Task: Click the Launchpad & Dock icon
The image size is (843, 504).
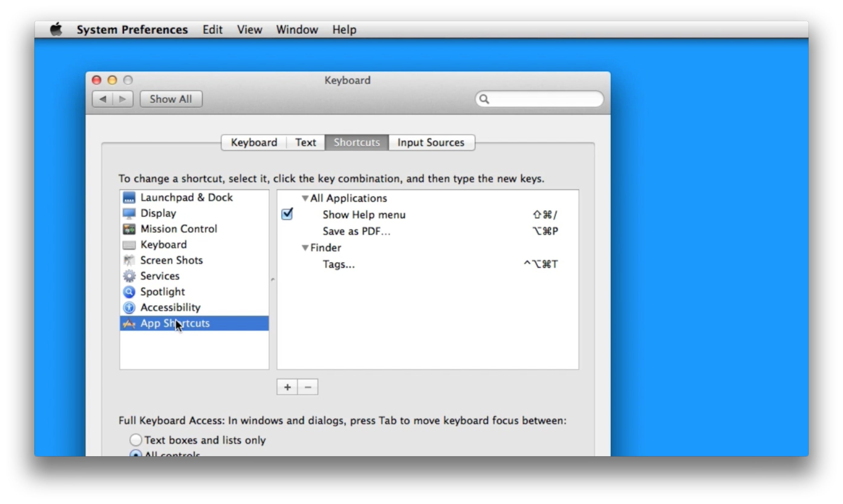Action: pos(129,197)
